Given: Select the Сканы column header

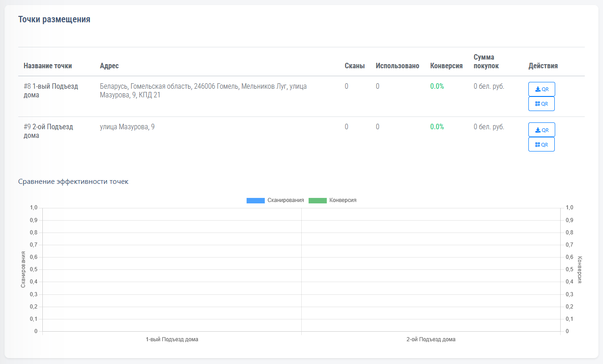Looking at the screenshot, I should (x=355, y=66).
